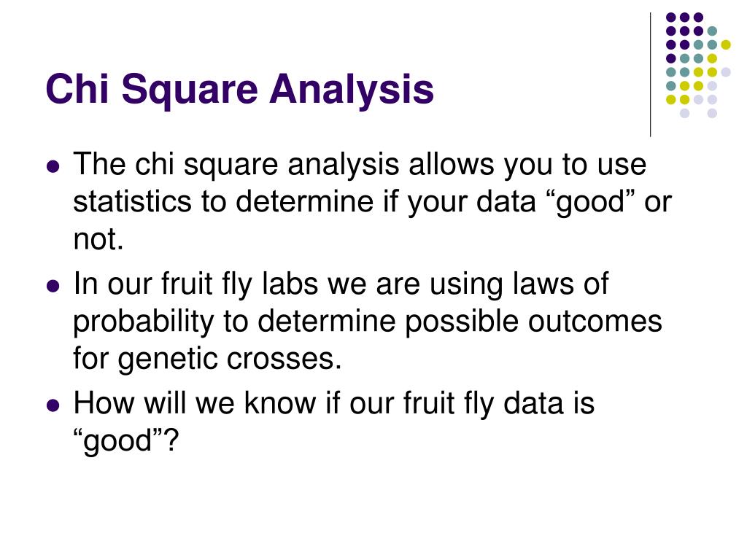Image resolution: width=747 pixels, height=560 pixels.
Task: Click the phrase "How will we know"
Action: (x=194, y=403)
